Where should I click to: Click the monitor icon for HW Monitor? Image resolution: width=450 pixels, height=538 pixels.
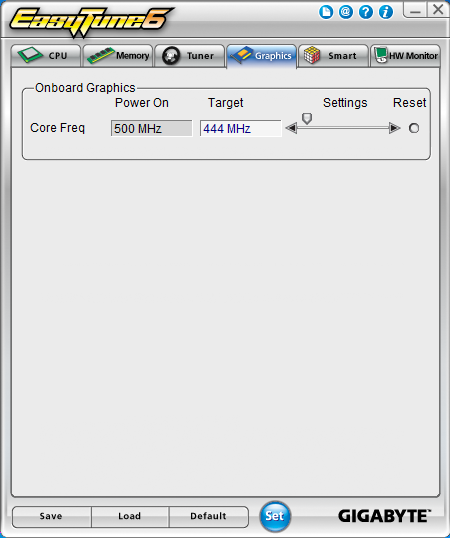(x=381, y=55)
